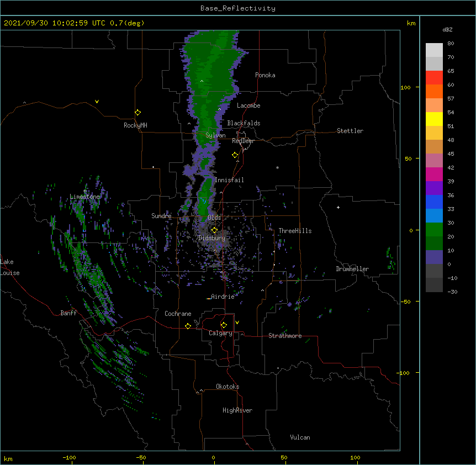Click the RockyMH label

(x=135, y=125)
